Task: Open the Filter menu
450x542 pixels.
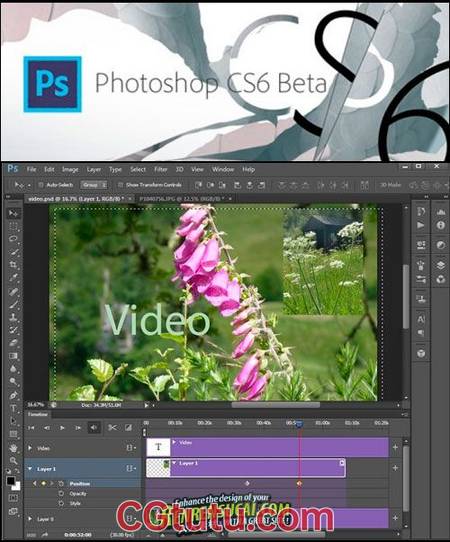Action: [161, 169]
